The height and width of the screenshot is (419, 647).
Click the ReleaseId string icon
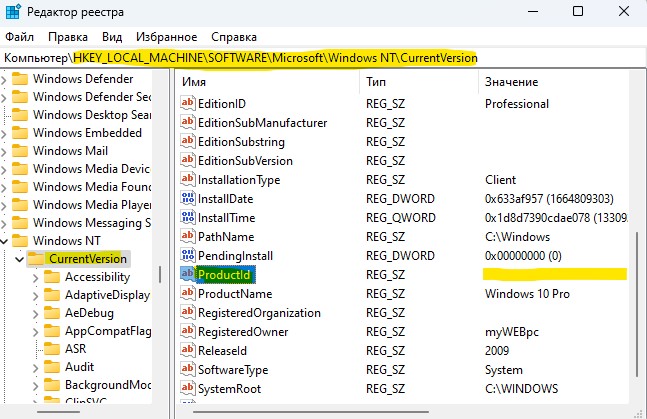coord(188,350)
